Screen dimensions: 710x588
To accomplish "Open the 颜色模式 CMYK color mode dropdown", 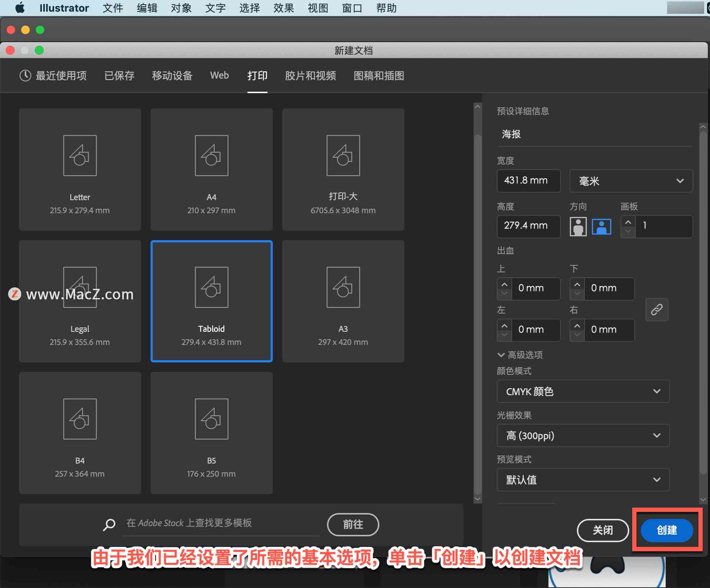I will pyautogui.click(x=590, y=391).
